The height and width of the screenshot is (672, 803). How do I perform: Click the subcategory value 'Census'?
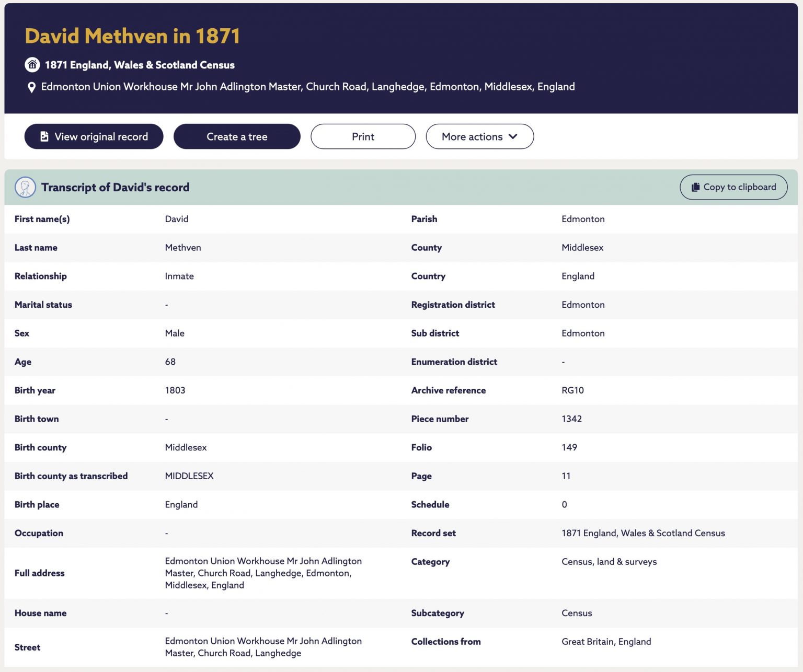[x=577, y=613]
